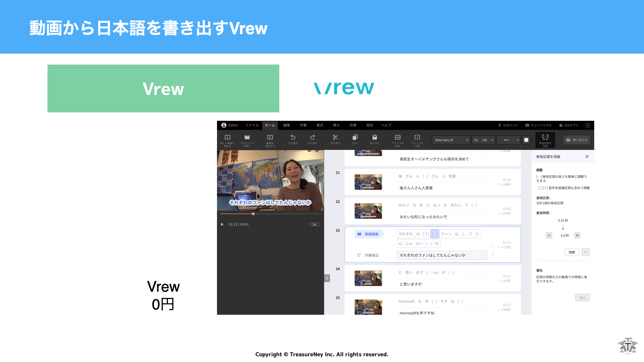Click the 1.3秒 silence marker in clip 24
Viewport: 644px width, 362px height.
pos(432,273)
